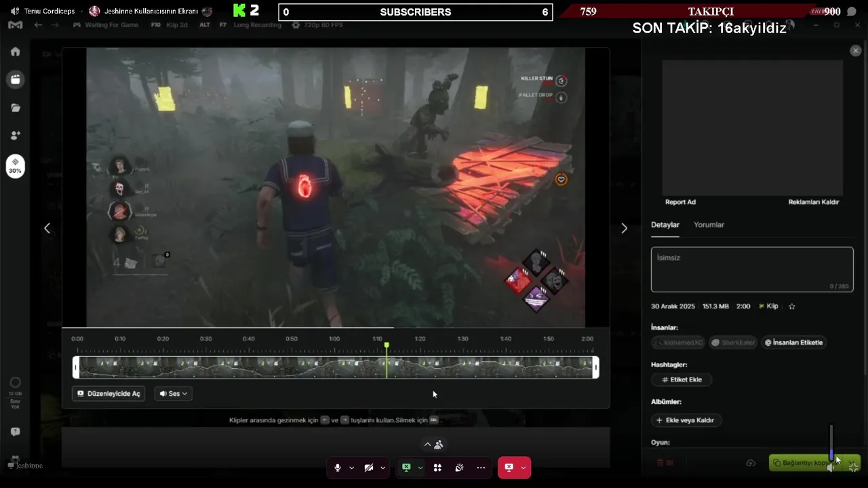Click İnsanları Etiketle to tag people

click(793, 342)
